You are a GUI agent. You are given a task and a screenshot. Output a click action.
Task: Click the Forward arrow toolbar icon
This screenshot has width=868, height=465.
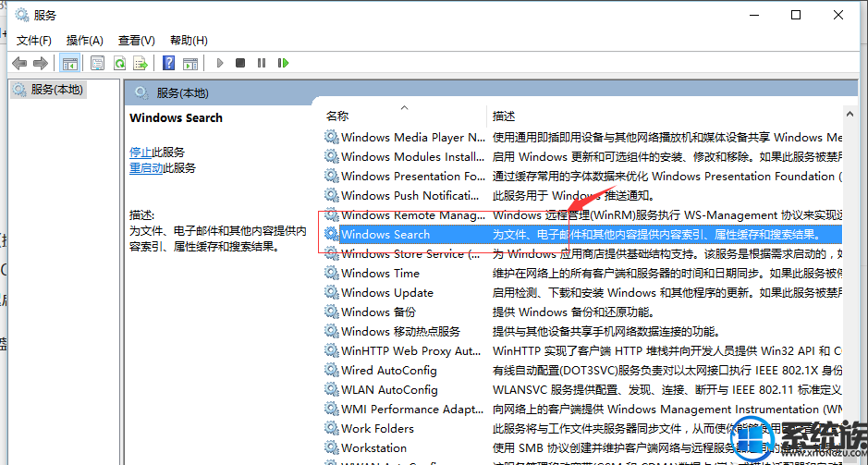click(x=41, y=63)
